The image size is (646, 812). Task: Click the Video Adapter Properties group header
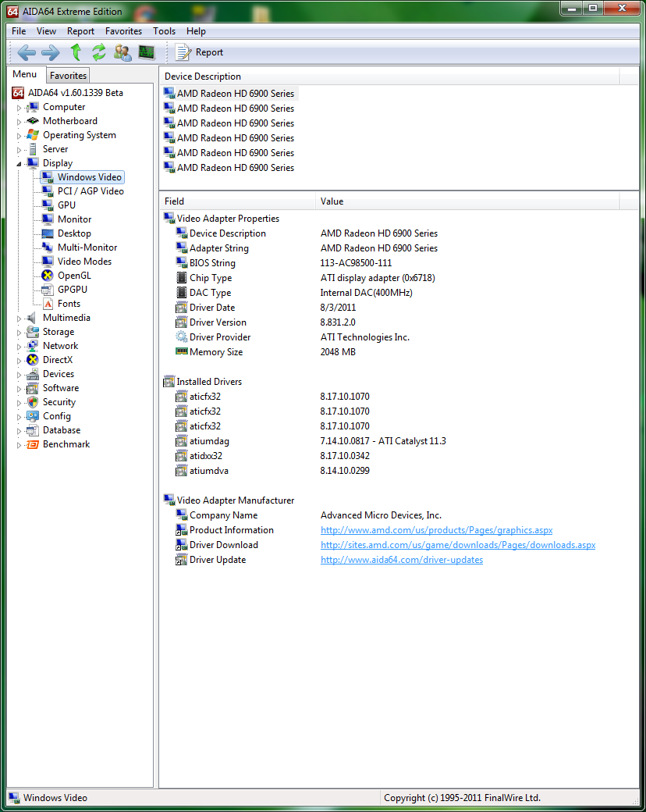point(222,219)
